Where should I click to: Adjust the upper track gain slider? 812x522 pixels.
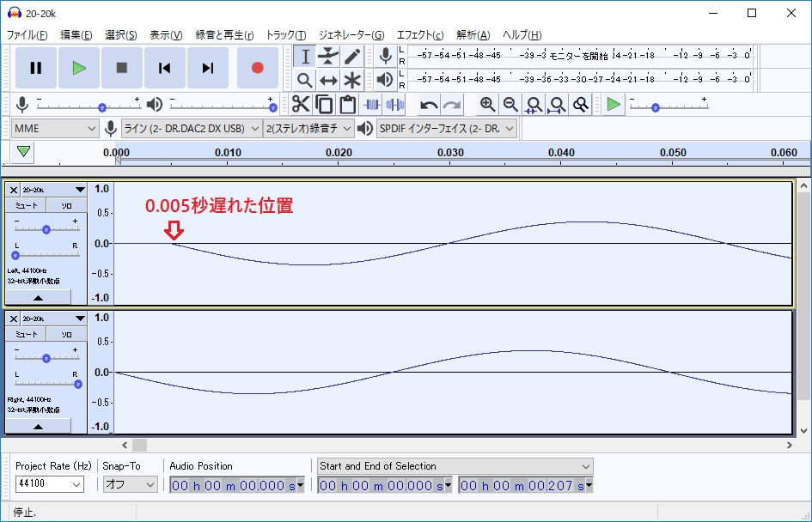pos(46,229)
